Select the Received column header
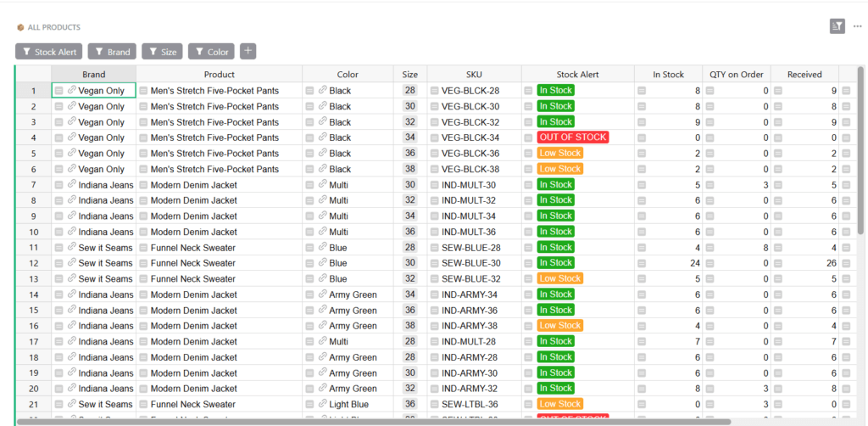Viewport: 868px width, 426px height. coord(805,74)
